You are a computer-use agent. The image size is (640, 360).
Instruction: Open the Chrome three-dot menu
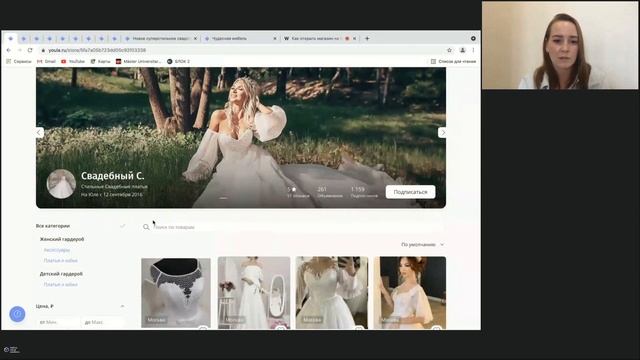point(473,50)
